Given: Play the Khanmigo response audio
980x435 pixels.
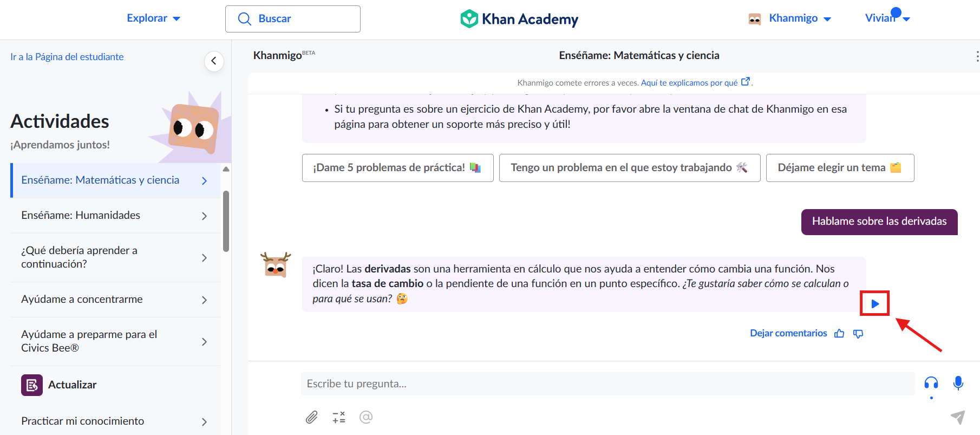Looking at the screenshot, I should point(875,304).
